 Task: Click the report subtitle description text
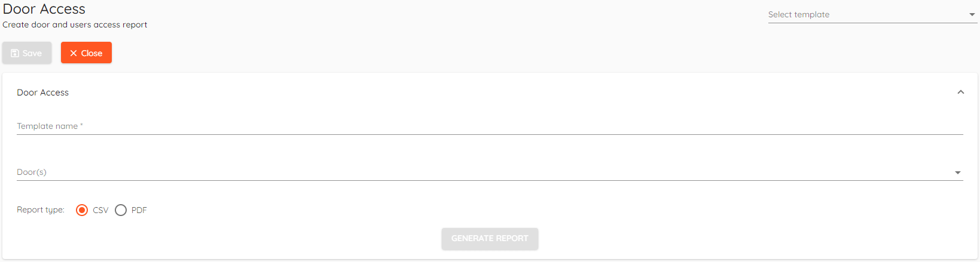coord(75,24)
